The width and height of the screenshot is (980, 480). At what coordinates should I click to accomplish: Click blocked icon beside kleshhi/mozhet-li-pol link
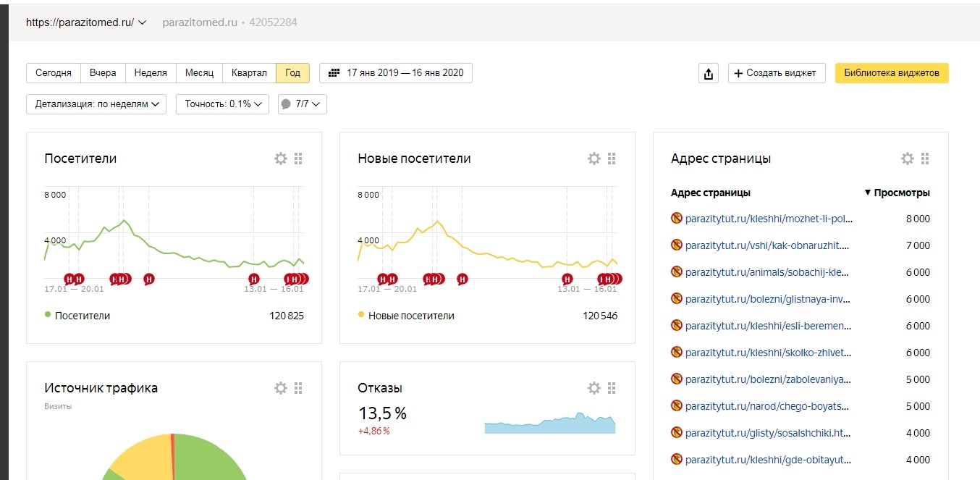click(677, 219)
